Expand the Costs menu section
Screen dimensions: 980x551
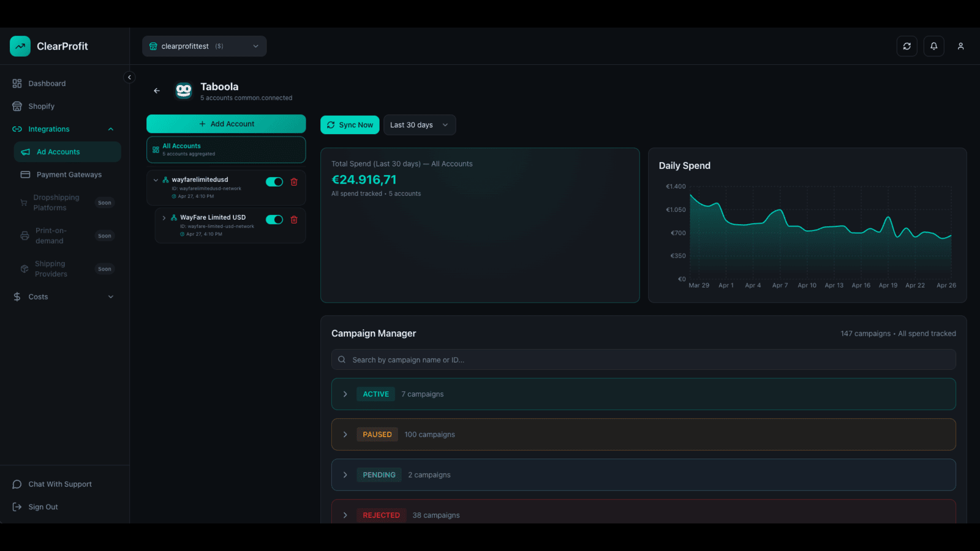(64, 297)
